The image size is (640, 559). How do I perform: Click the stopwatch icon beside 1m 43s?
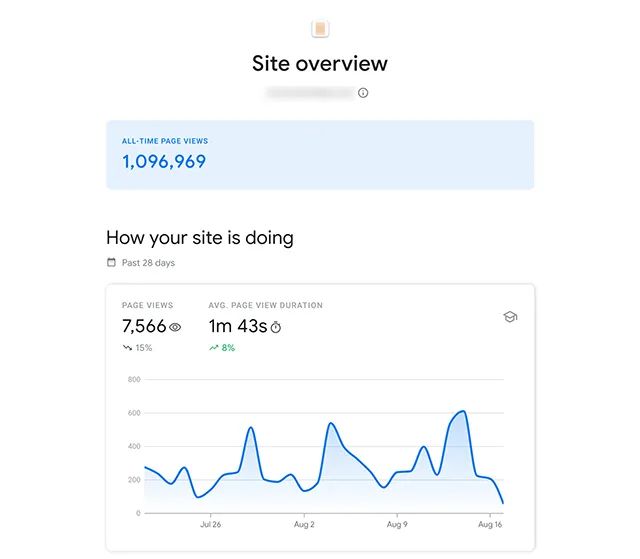[x=277, y=327]
